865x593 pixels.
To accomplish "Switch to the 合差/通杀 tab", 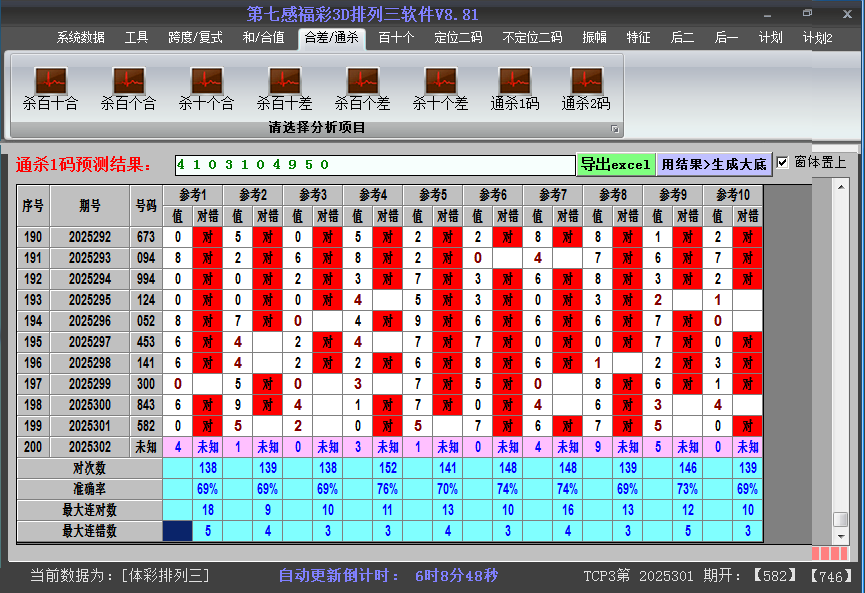I will coord(331,38).
